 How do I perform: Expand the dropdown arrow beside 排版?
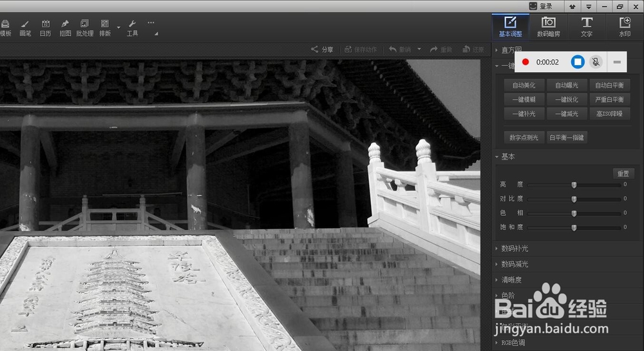coord(118,28)
